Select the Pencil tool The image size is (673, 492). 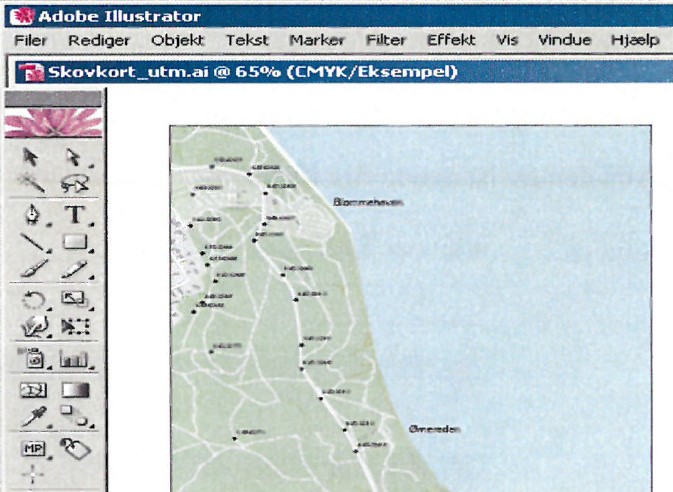pos(74,267)
